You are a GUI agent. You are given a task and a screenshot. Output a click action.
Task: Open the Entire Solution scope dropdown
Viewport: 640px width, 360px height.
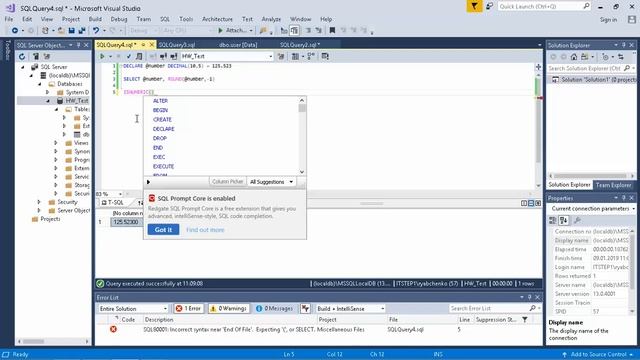pos(133,309)
